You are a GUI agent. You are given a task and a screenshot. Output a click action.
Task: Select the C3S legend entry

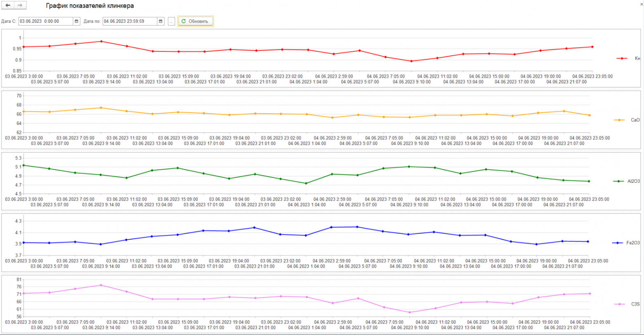[627, 304]
